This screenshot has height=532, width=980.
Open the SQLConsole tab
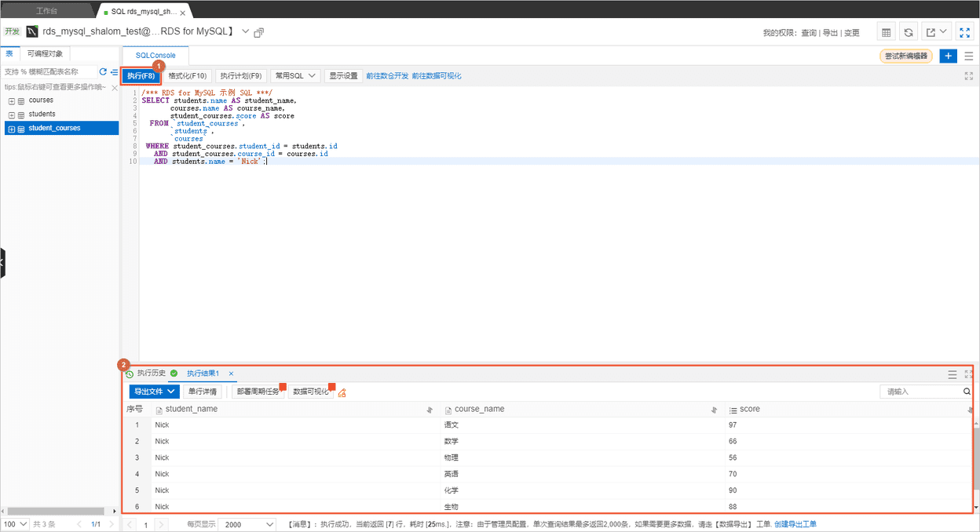(155, 56)
